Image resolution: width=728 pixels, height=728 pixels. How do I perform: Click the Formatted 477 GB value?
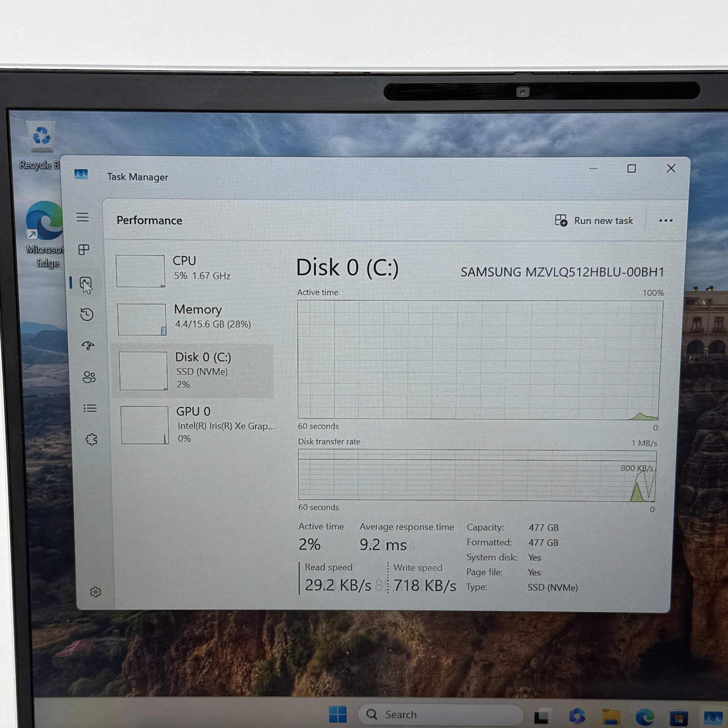[x=543, y=543]
